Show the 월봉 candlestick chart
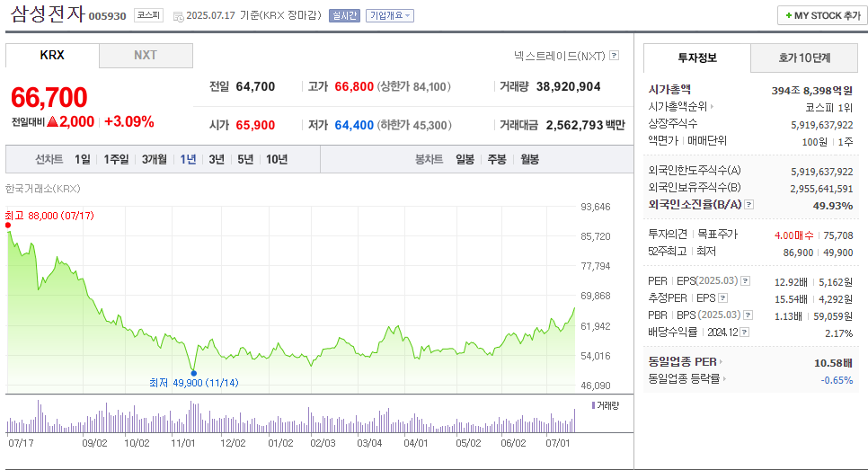Screen dimensions: 868x470 point(530,159)
